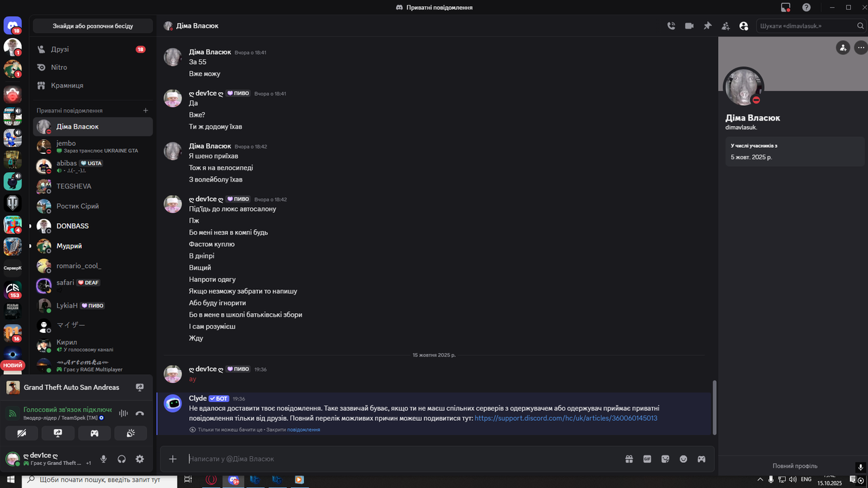This screenshot has height=488, width=868.
Task: Open the soundboard button in voice panel
Action: 131,433
